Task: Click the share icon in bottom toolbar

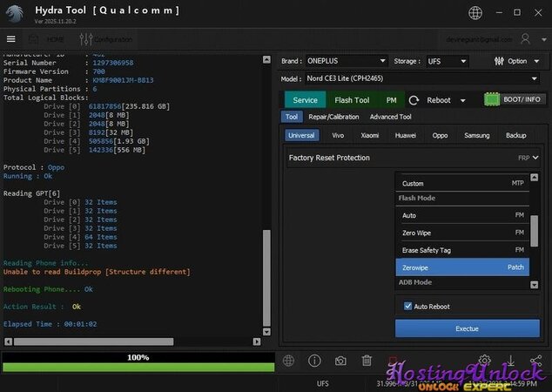Action: 536,361
